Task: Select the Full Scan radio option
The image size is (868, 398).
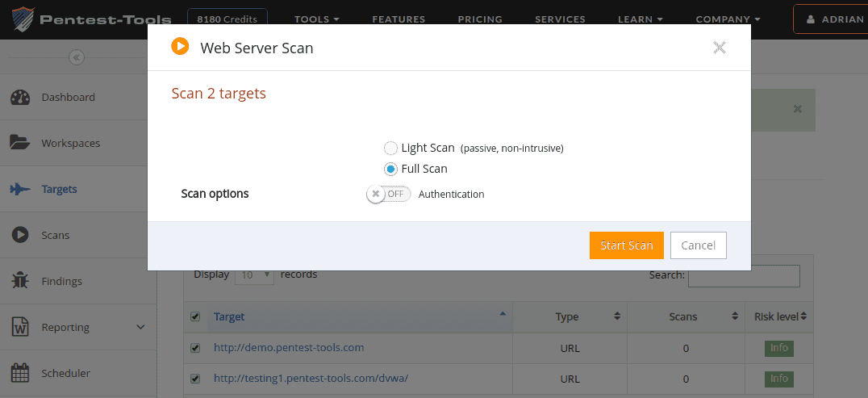Action: coord(390,169)
